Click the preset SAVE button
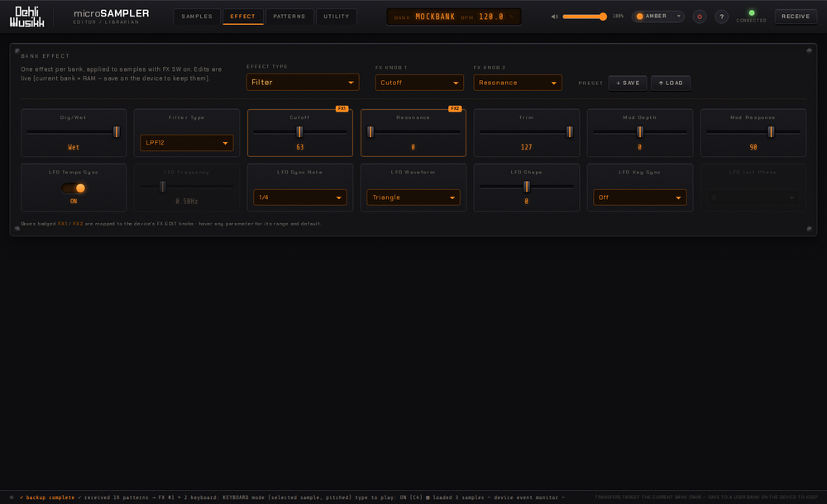The image size is (827, 504). (x=628, y=83)
